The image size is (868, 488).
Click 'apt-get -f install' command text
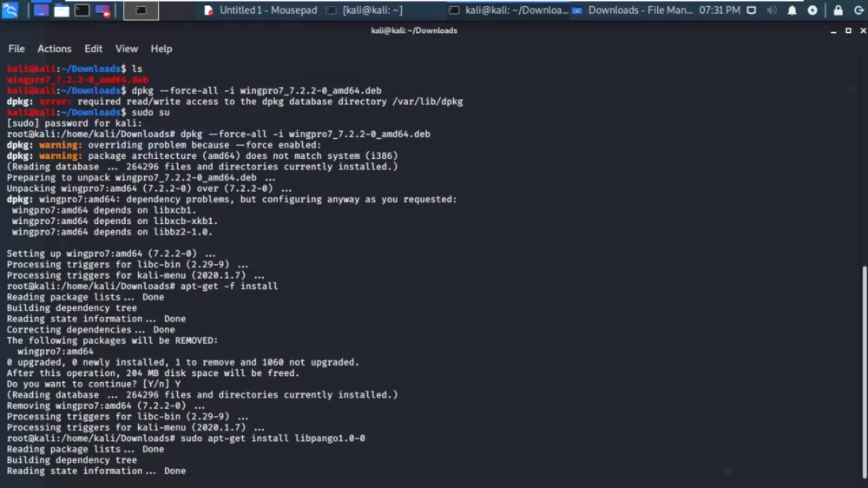click(x=228, y=287)
